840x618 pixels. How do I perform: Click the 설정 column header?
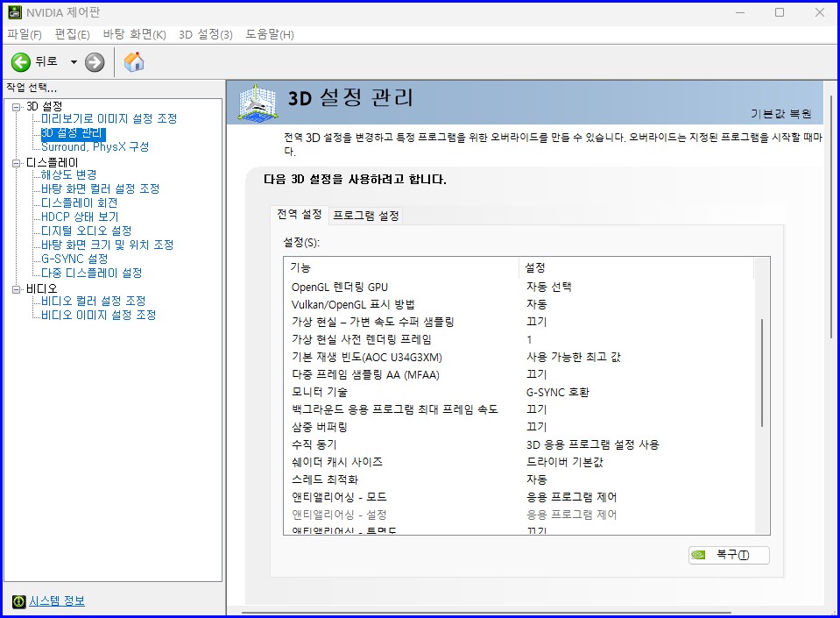[637, 267]
